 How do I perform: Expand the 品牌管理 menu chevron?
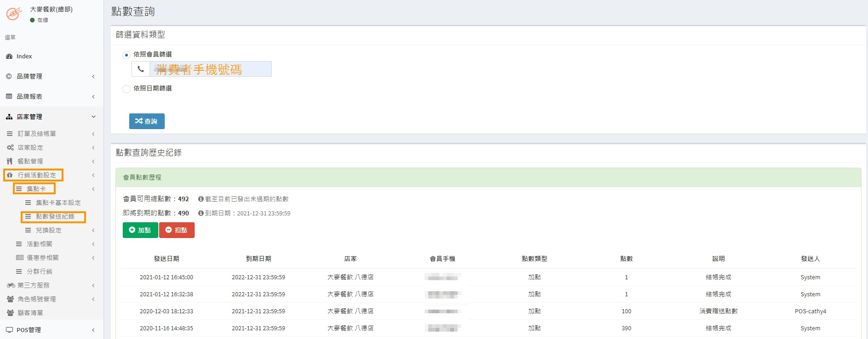(93, 76)
